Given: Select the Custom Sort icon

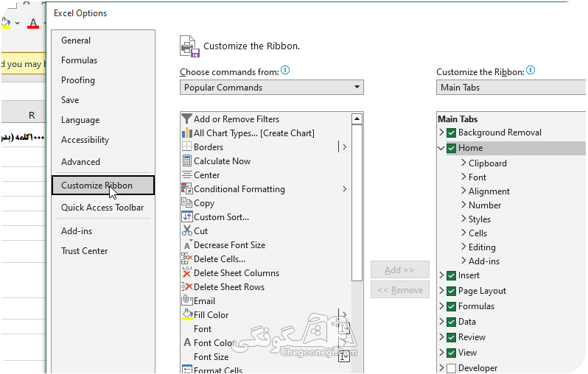Looking at the screenshot, I should (x=186, y=217).
